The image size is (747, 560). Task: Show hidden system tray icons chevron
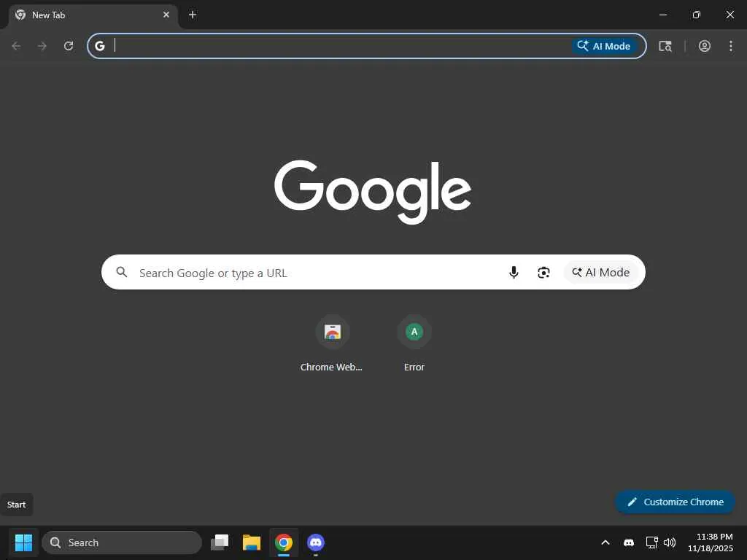pos(605,542)
